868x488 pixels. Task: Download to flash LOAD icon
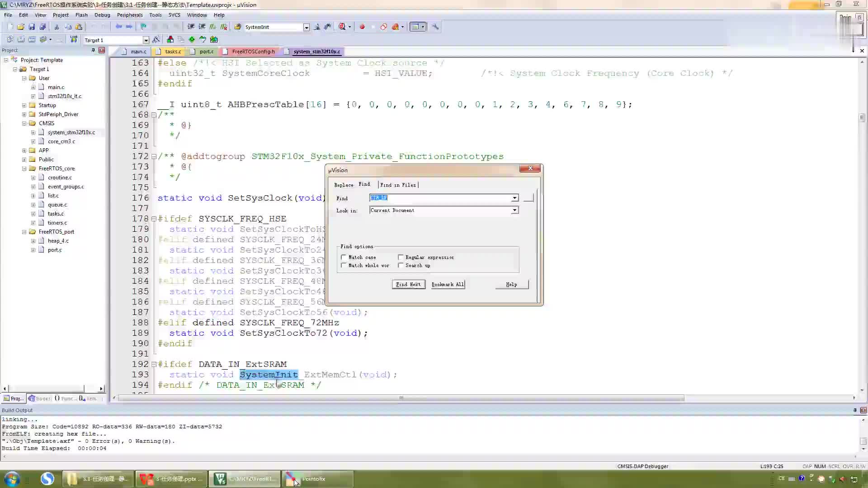pyautogui.click(x=74, y=39)
